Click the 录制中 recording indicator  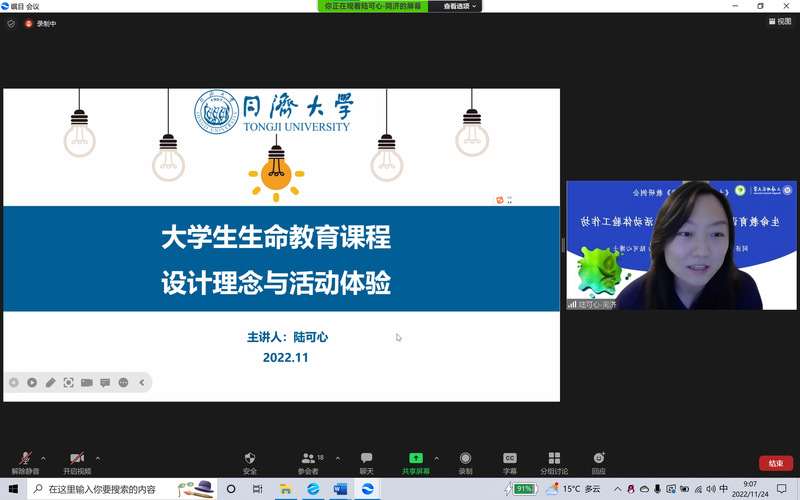point(41,23)
